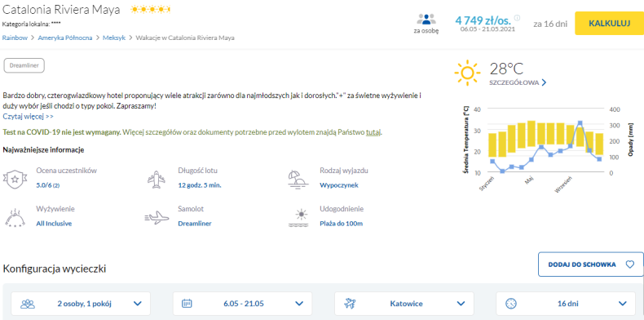
Task: Click the 'za osobę' people icon
Action: tap(426, 20)
